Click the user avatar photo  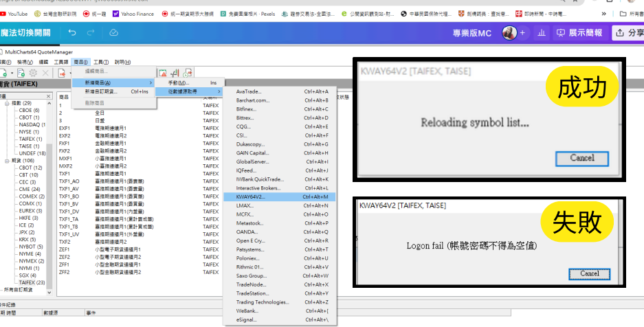pos(509,33)
